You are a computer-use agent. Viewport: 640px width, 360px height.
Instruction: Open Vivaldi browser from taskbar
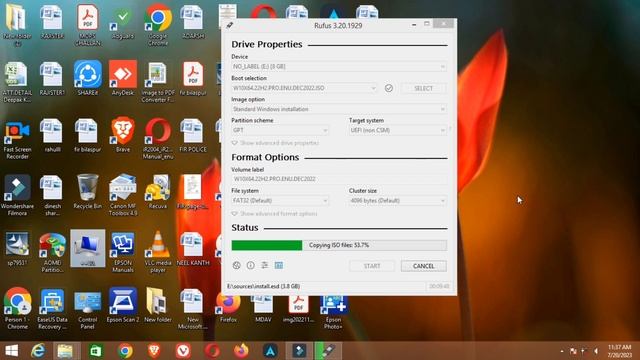click(183, 351)
